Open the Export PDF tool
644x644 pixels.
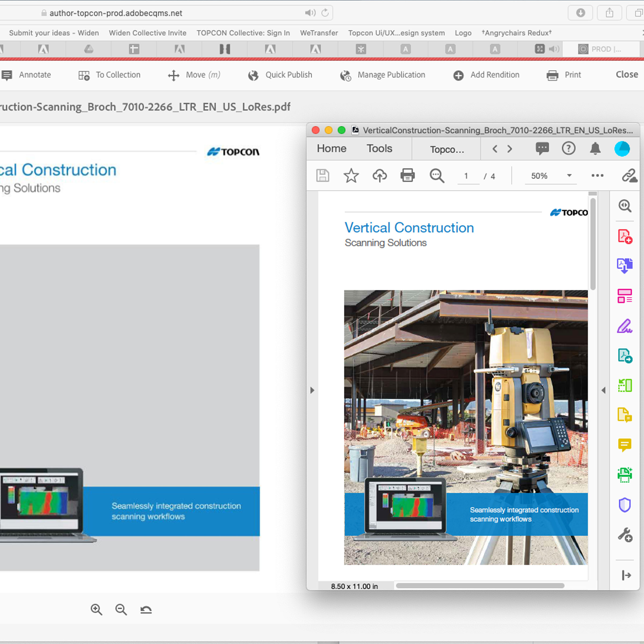click(x=625, y=356)
